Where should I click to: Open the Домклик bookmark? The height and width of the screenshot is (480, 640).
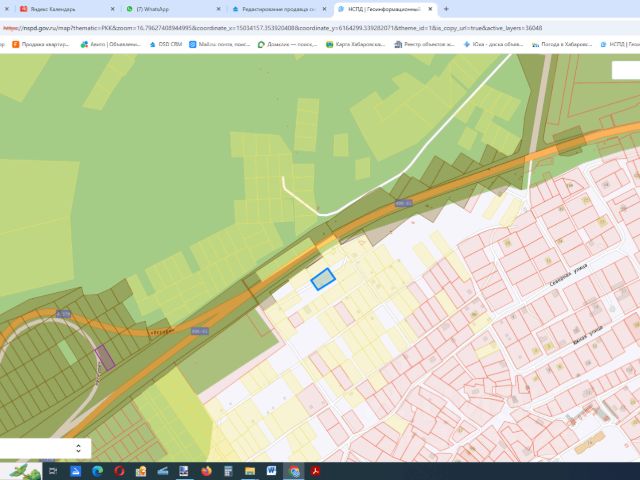click(287, 44)
